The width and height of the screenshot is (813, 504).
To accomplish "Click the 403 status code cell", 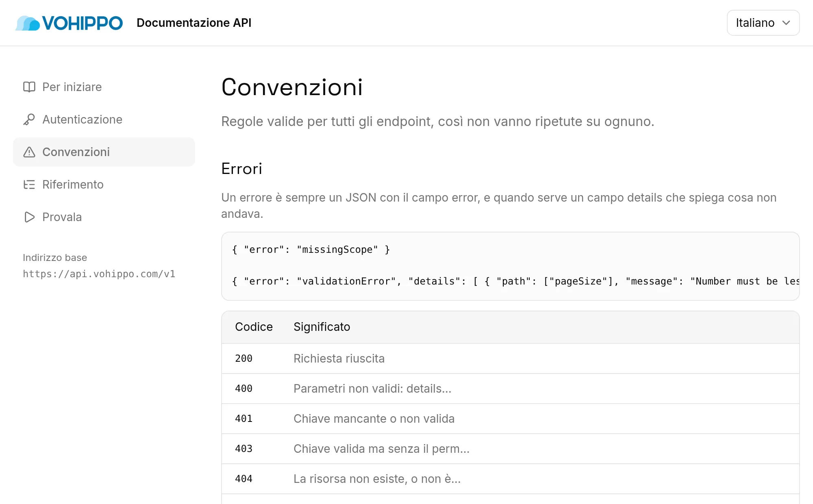I will click(244, 449).
